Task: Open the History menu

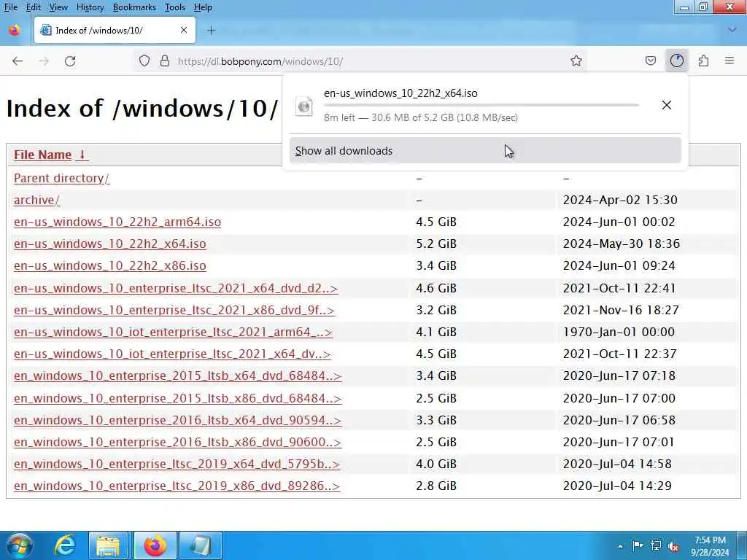Action: click(90, 7)
